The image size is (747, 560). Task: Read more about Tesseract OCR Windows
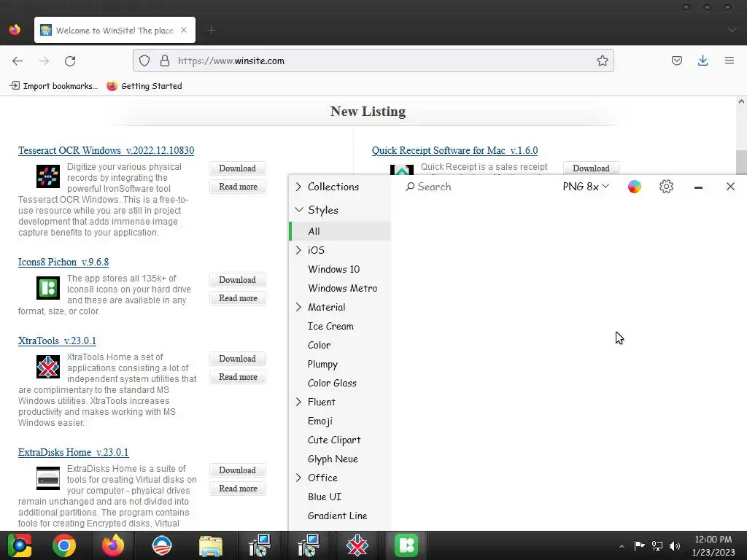[x=238, y=187]
